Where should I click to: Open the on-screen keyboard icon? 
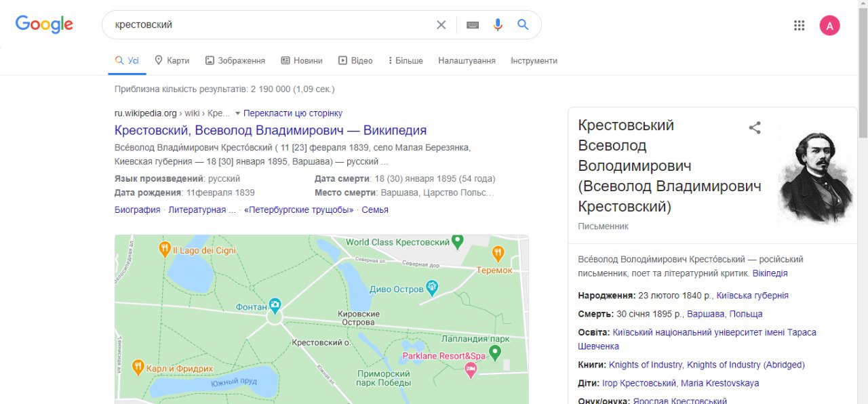(473, 25)
